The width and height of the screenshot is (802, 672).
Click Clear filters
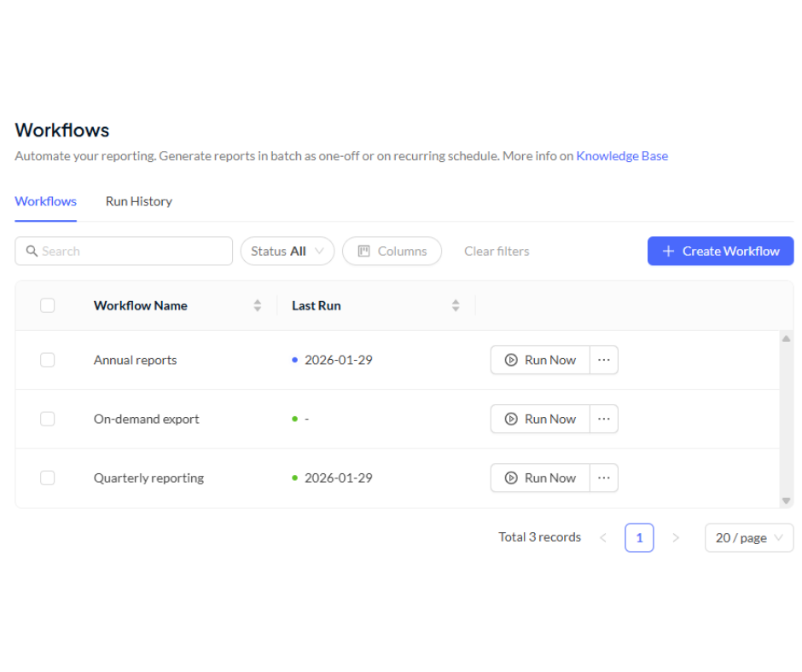pos(497,251)
